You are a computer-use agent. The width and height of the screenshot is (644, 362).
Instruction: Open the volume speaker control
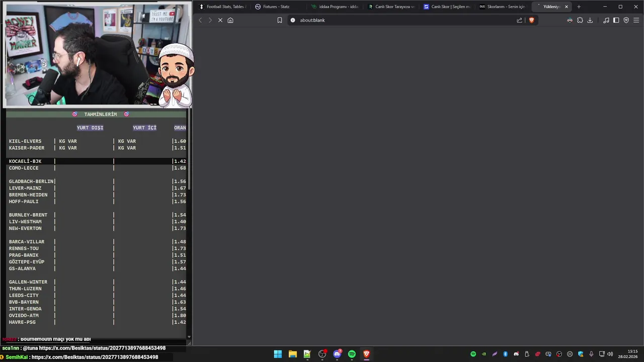click(x=610, y=354)
